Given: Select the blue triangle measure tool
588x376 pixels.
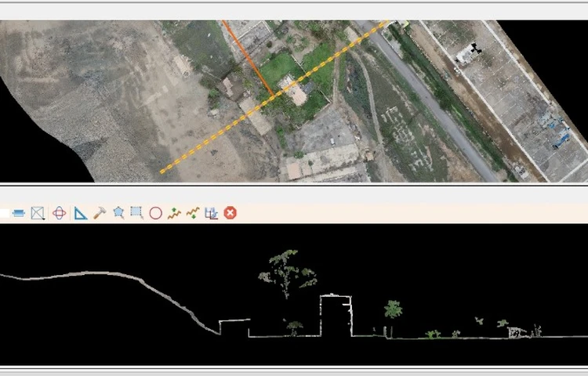Looking at the screenshot, I should 81,213.
